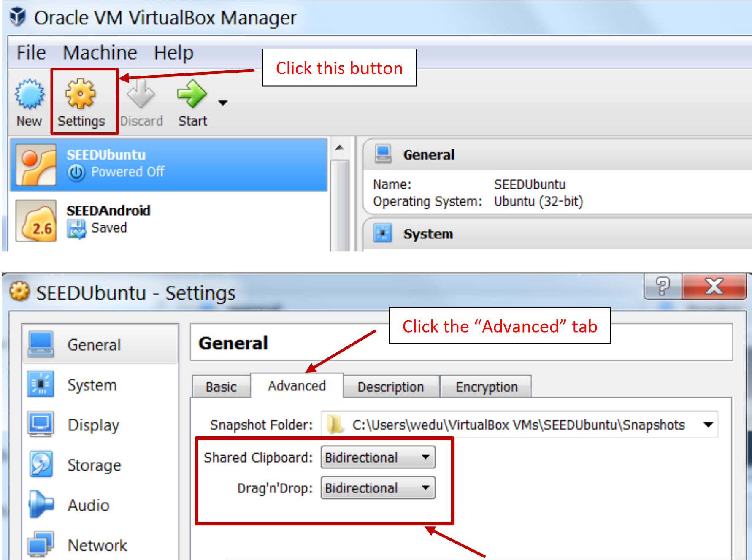Viewport: 752px width, 560px height.
Task: Open the Help menu
Action: click(173, 53)
